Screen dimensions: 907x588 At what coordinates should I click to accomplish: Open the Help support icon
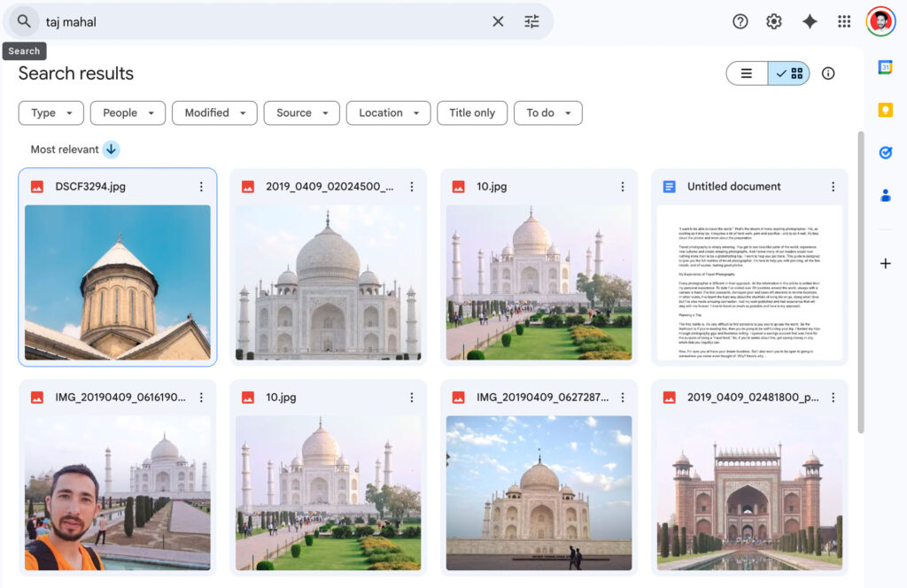(740, 21)
